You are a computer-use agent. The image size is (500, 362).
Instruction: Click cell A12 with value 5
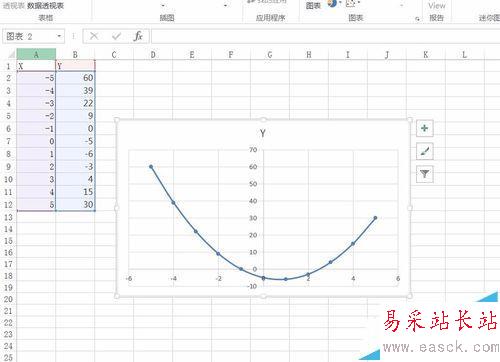pyautogui.click(x=36, y=204)
